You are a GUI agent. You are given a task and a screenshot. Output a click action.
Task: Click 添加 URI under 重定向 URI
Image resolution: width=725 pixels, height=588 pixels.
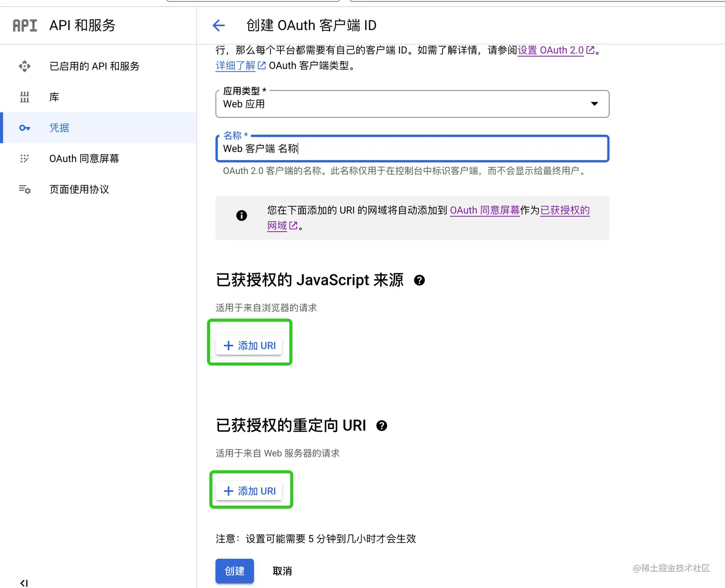tap(249, 491)
